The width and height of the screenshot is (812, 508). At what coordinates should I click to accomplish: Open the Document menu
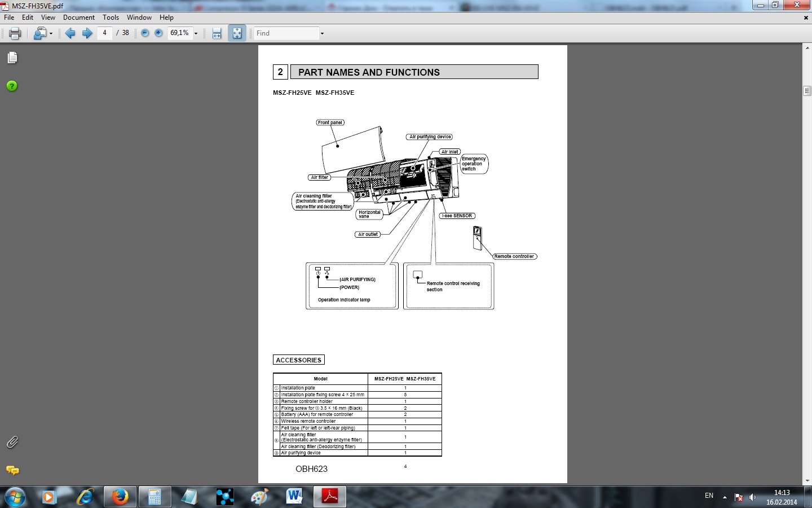[79, 17]
